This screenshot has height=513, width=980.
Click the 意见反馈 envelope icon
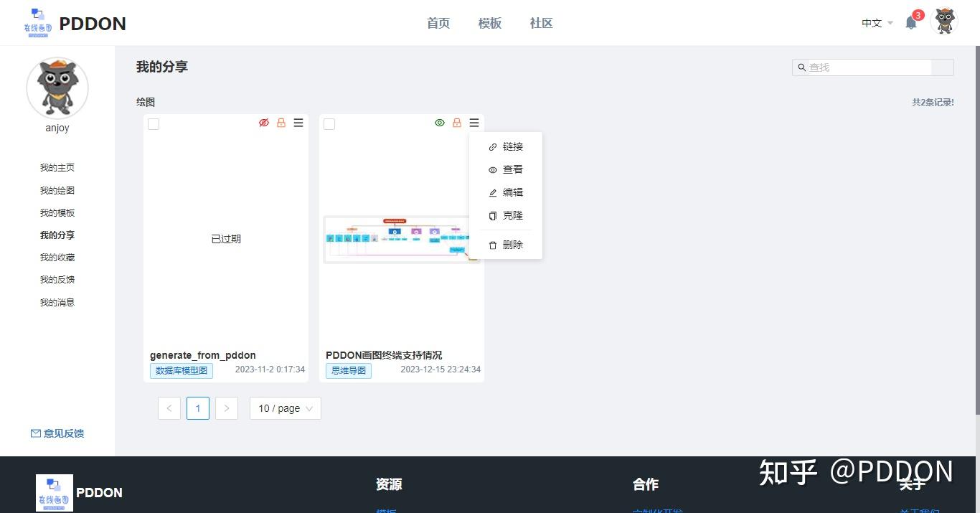click(x=34, y=433)
